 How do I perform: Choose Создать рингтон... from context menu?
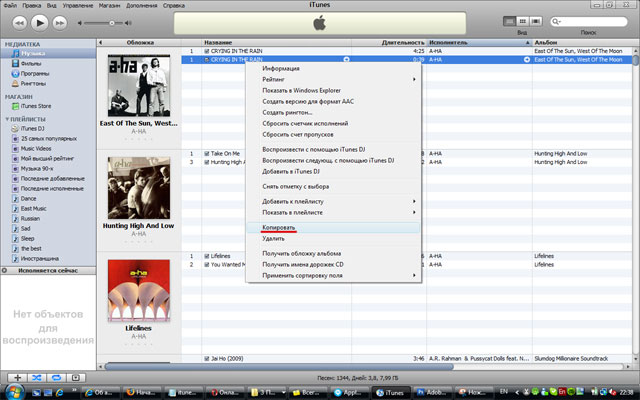[333, 112]
